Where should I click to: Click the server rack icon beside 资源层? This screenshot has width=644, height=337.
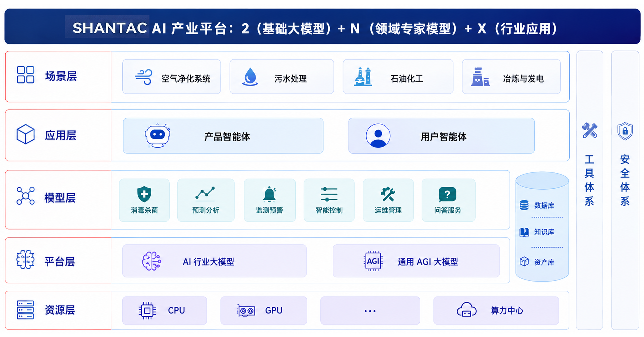pyautogui.click(x=25, y=310)
